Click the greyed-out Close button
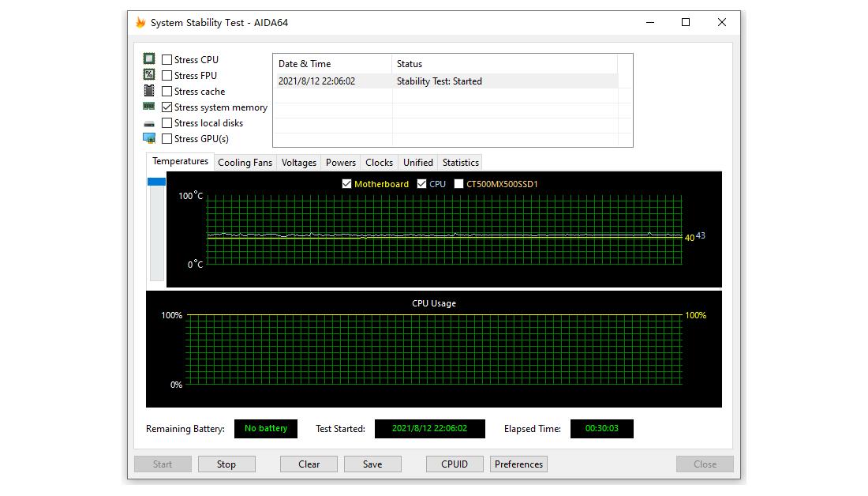 pyautogui.click(x=705, y=464)
